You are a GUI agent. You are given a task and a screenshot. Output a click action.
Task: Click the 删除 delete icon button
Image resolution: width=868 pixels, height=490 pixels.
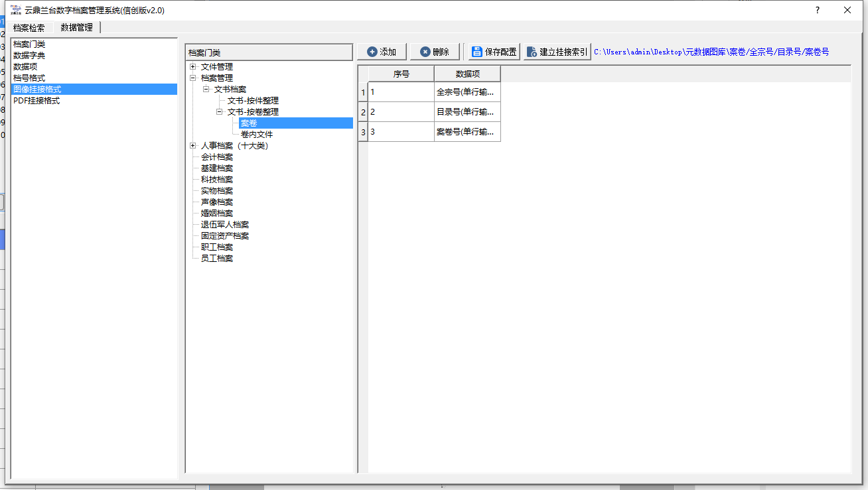click(425, 52)
